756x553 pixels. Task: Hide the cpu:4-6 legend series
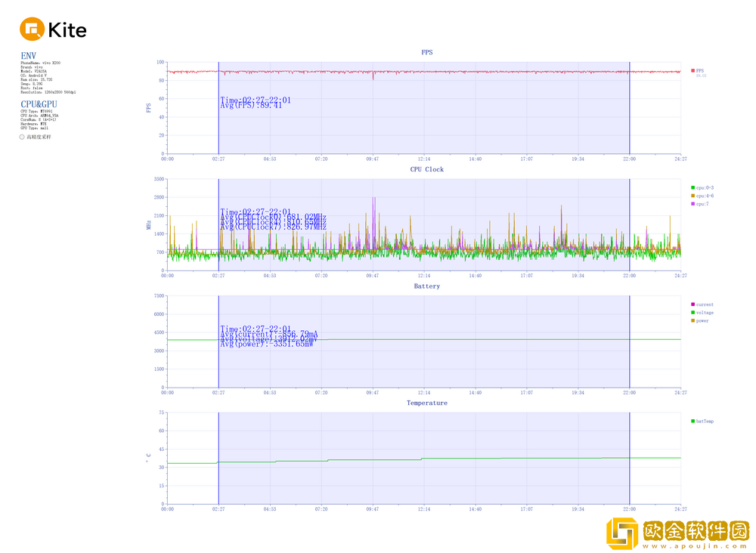click(702, 196)
